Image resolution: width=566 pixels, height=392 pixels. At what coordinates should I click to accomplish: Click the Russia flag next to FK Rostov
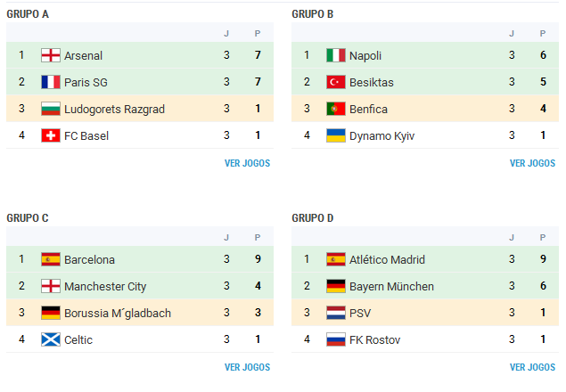click(x=336, y=339)
